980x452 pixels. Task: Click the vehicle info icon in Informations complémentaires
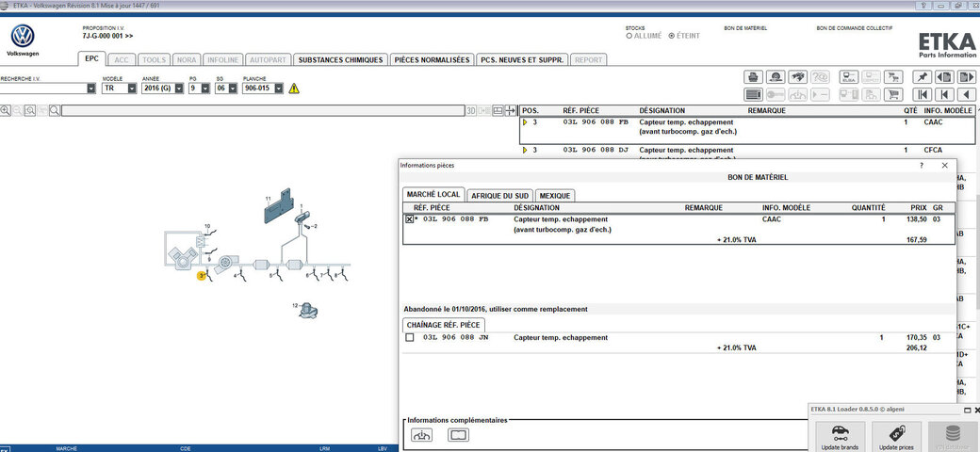pyautogui.click(x=423, y=435)
